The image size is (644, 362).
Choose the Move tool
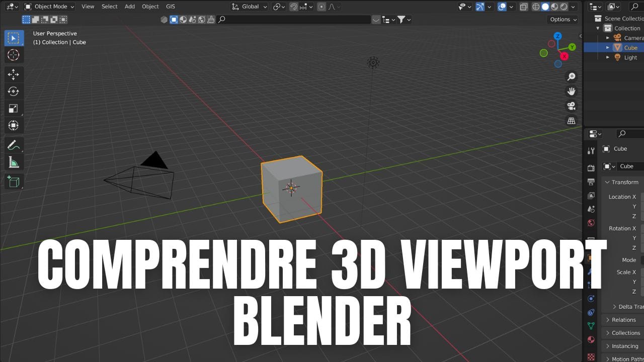click(x=13, y=74)
